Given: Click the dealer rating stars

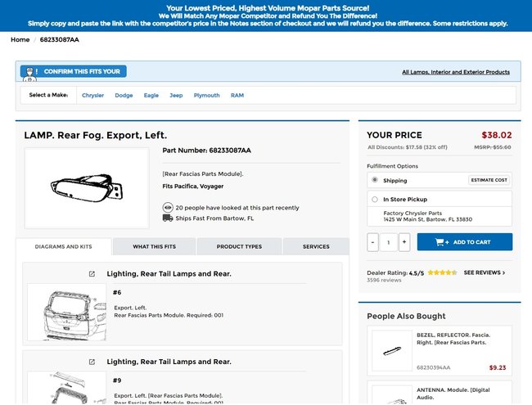Looking at the screenshot, I should coord(442,272).
